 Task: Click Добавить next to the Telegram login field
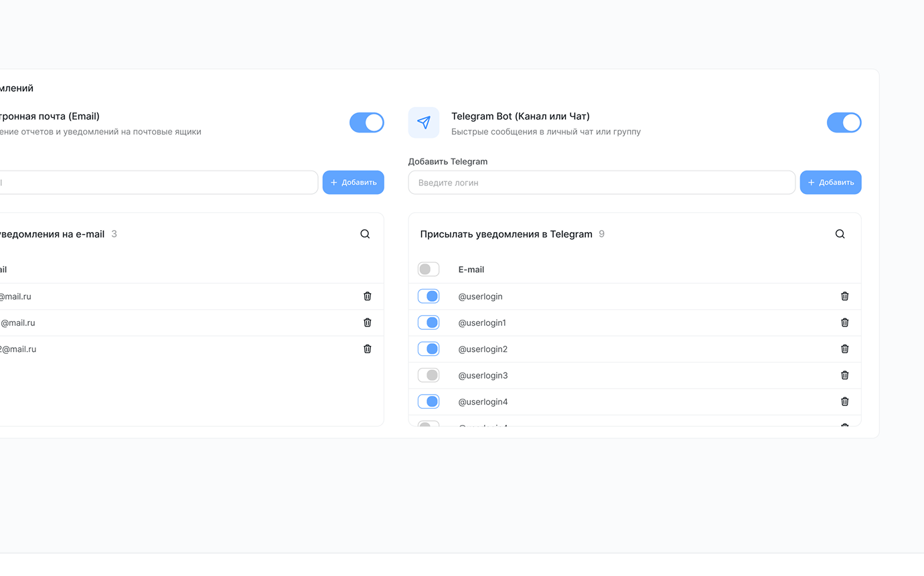[831, 183]
